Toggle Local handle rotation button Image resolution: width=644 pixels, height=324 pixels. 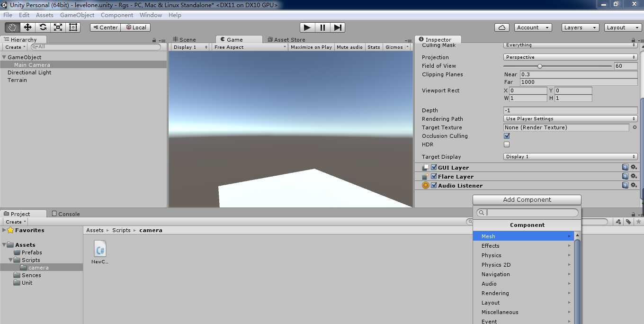(x=135, y=27)
